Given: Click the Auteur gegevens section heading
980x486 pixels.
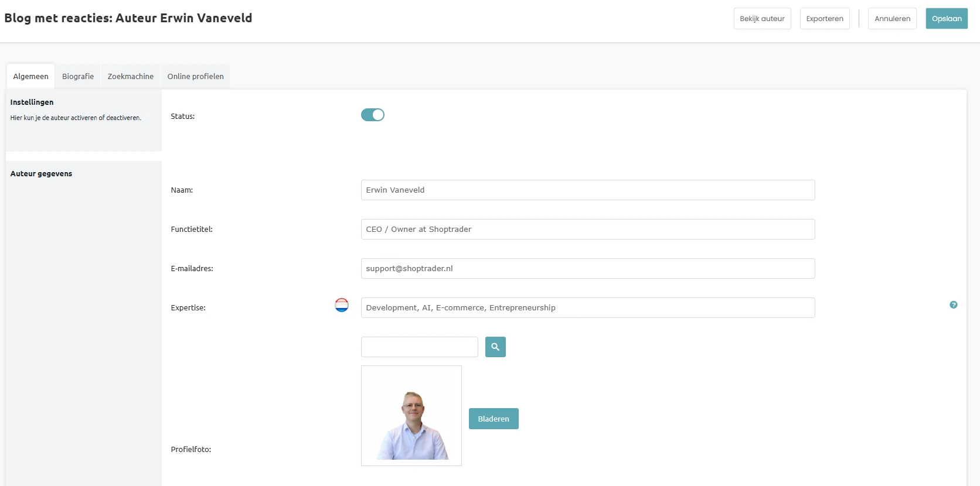Looking at the screenshot, I should coord(42,174).
